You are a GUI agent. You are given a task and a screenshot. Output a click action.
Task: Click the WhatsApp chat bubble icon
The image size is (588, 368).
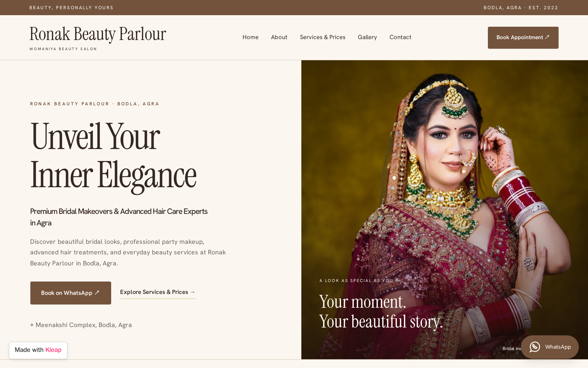click(534, 347)
